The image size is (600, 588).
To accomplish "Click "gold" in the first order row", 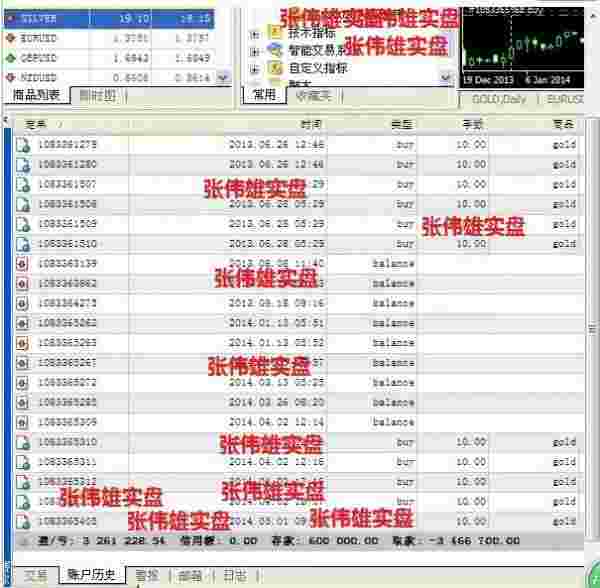I will (564, 145).
